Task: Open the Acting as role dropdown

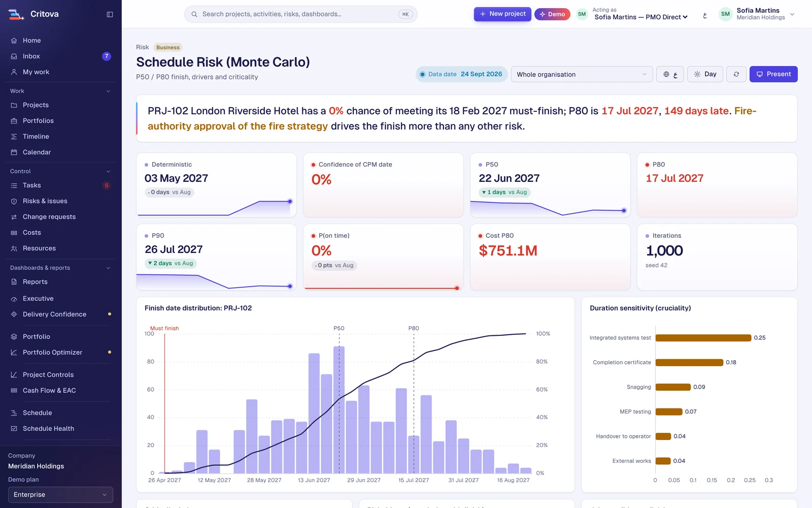Action: tap(641, 17)
